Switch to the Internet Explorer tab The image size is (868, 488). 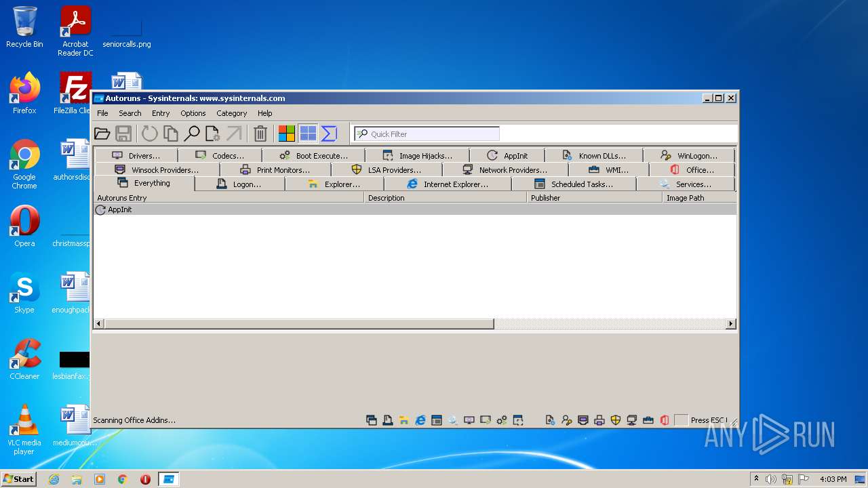coord(448,184)
